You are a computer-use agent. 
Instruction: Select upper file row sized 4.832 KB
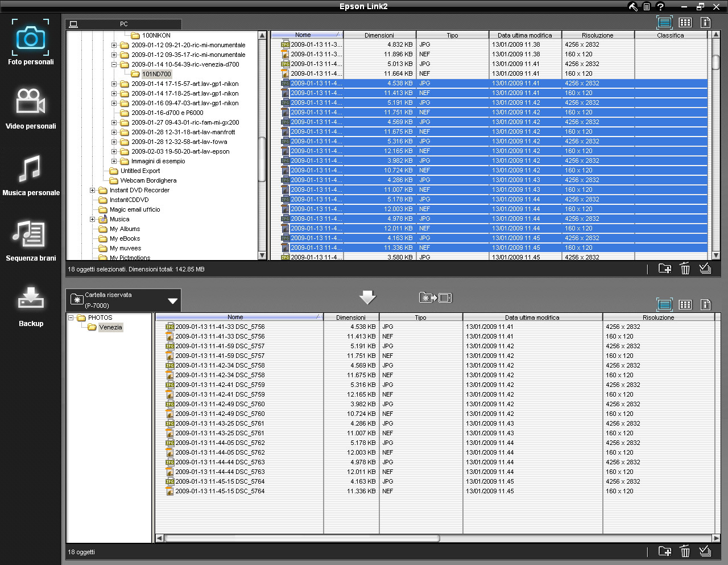pos(489,44)
